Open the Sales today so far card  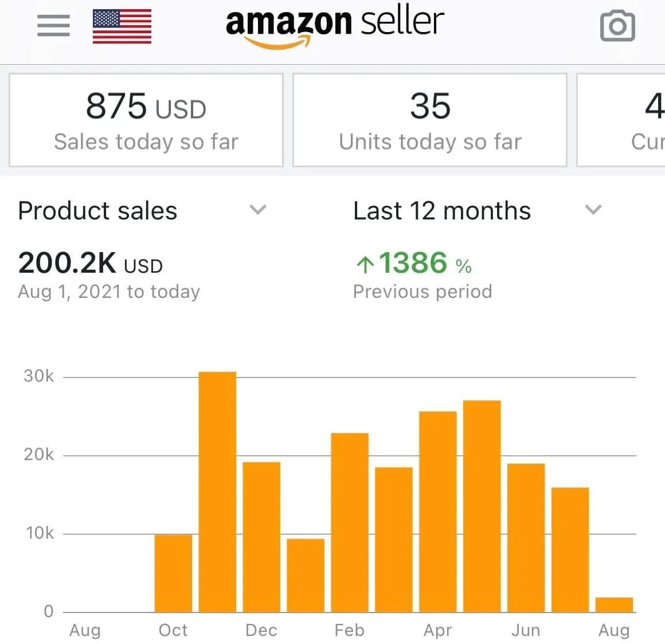[x=146, y=120]
